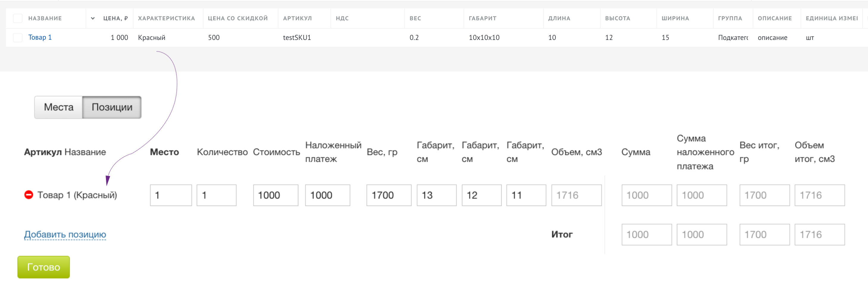868x304 pixels.
Task: Select the Стоимость input field
Action: [275, 195]
